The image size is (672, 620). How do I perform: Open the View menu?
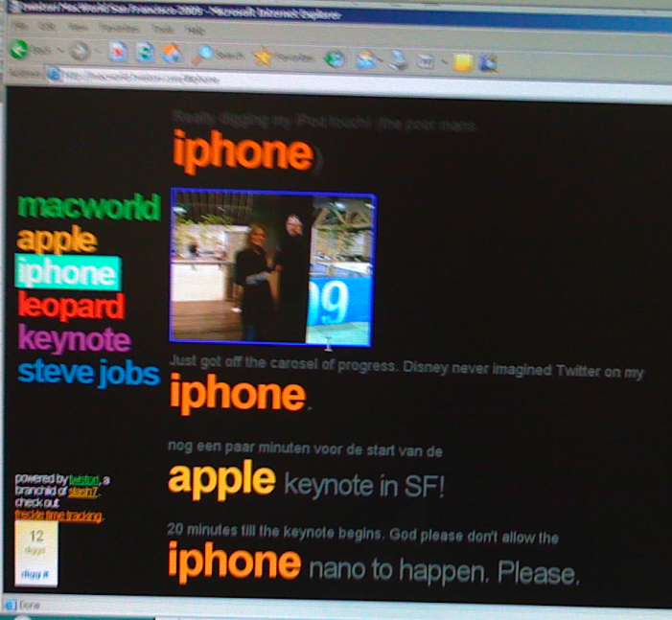tap(78, 28)
